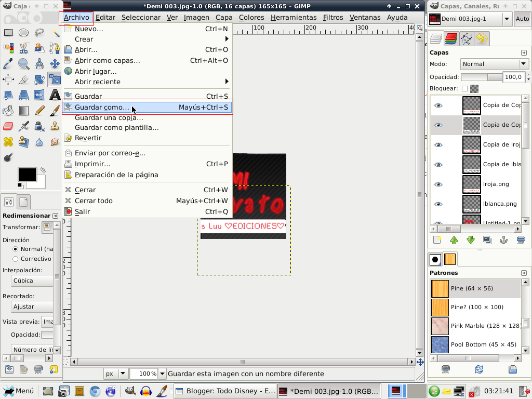Select the Fuzzy Select wand tool

click(55, 33)
